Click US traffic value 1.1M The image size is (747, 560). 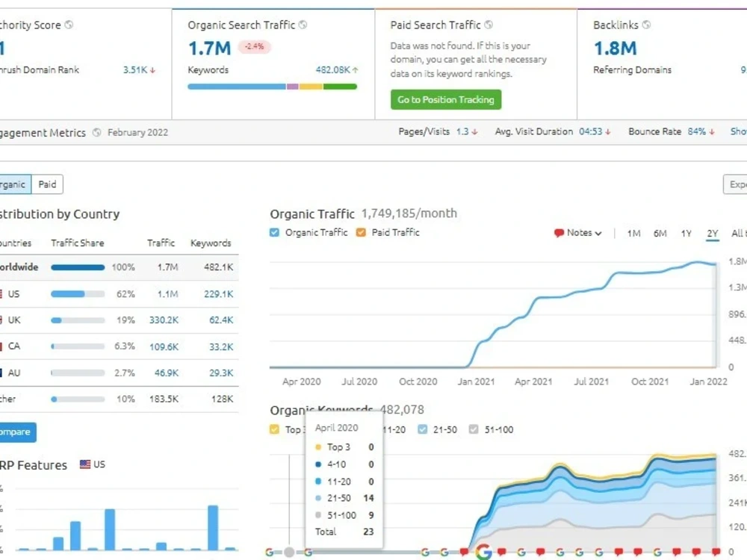point(167,294)
